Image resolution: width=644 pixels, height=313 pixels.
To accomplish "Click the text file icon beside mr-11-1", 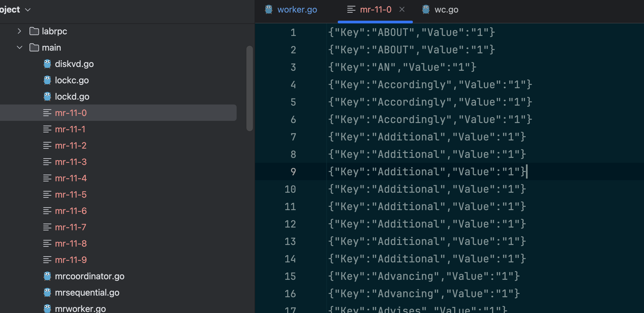I will coord(47,129).
